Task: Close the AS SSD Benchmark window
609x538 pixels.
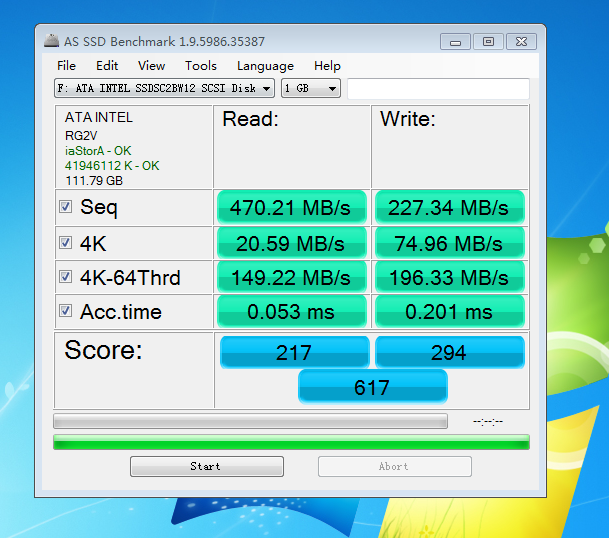Action: point(521,42)
